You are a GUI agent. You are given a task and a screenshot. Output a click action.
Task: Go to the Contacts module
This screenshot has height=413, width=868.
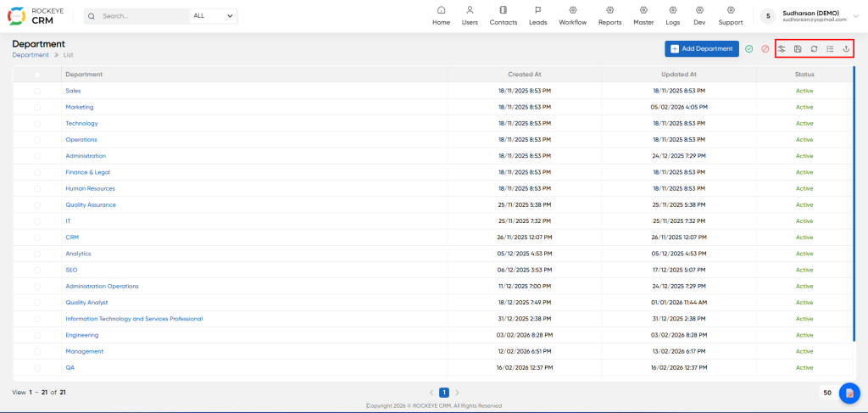tap(504, 16)
